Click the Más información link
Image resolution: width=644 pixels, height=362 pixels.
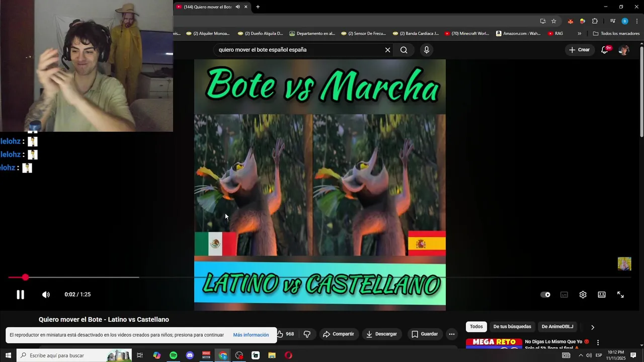[x=251, y=335]
